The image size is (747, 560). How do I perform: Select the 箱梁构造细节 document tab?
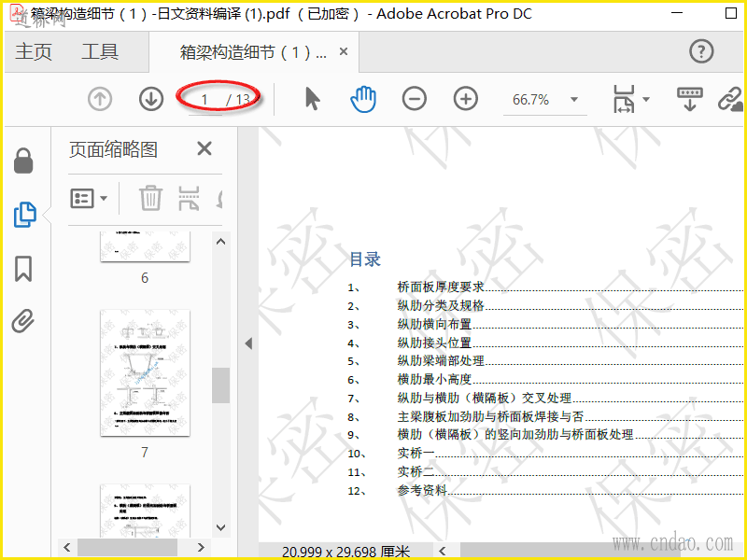pos(253,52)
